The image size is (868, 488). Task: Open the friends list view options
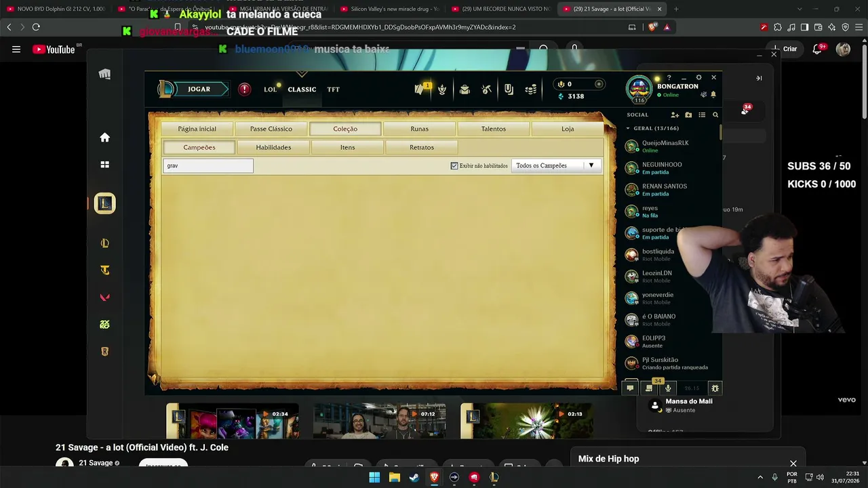point(702,115)
